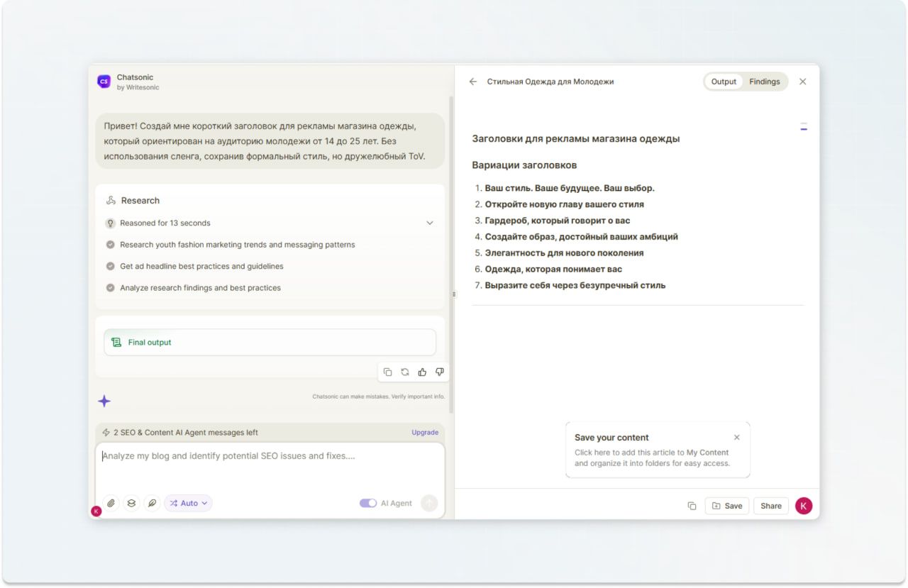Go back using the arrow beside the document title
The image size is (908, 588).
473,82
